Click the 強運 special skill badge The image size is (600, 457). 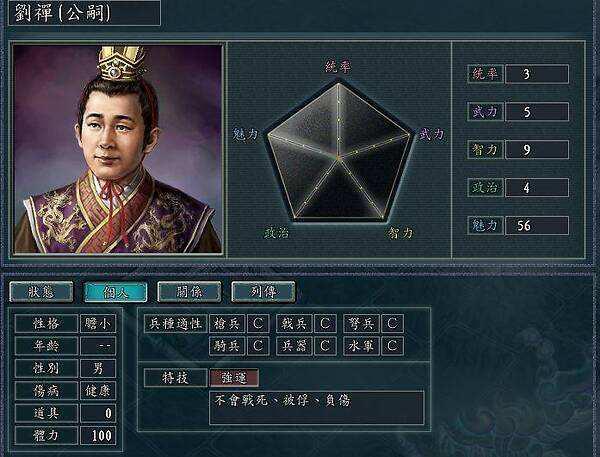click(x=234, y=378)
